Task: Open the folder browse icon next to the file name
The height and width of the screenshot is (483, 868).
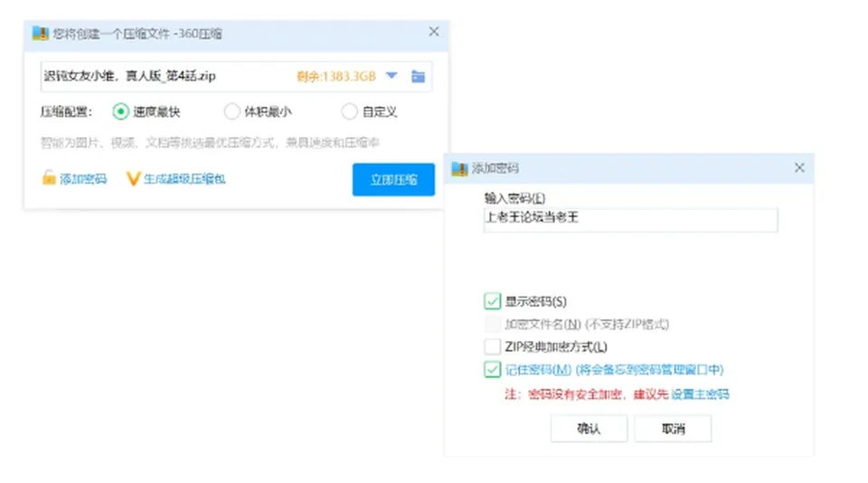Action: [418, 77]
